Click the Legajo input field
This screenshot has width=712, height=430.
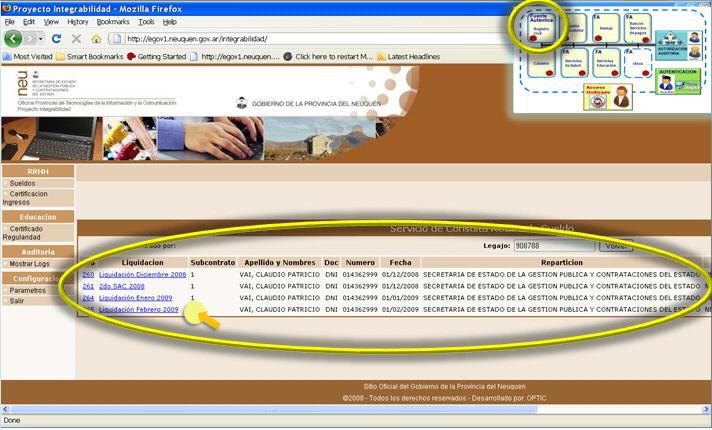(552, 245)
